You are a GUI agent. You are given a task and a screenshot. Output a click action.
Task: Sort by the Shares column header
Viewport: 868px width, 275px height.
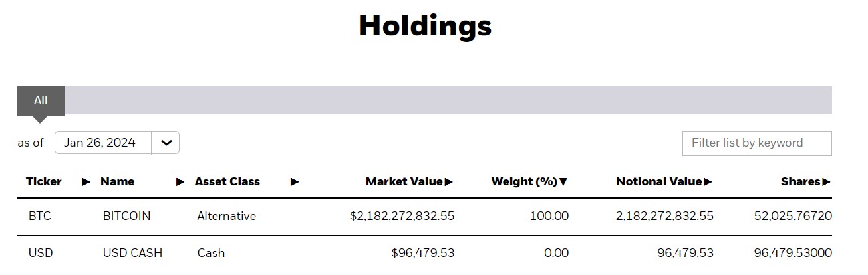pyautogui.click(x=801, y=181)
